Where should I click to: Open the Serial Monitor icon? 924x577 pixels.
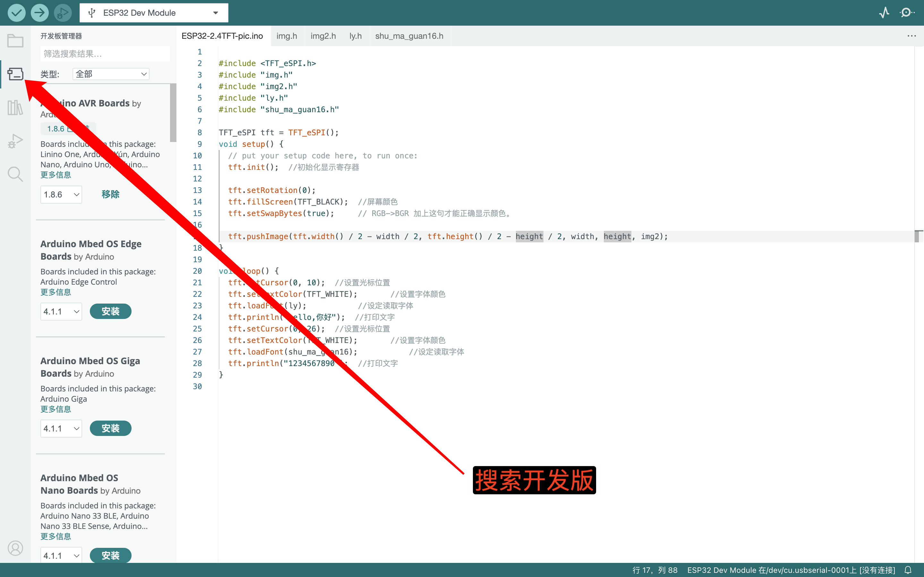coord(907,13)
